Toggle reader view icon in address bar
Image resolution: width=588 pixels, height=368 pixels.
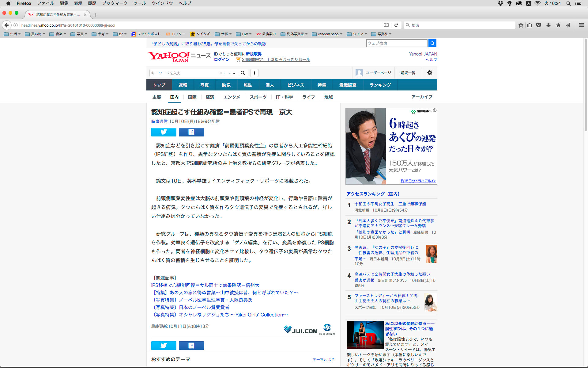(386, 25)
